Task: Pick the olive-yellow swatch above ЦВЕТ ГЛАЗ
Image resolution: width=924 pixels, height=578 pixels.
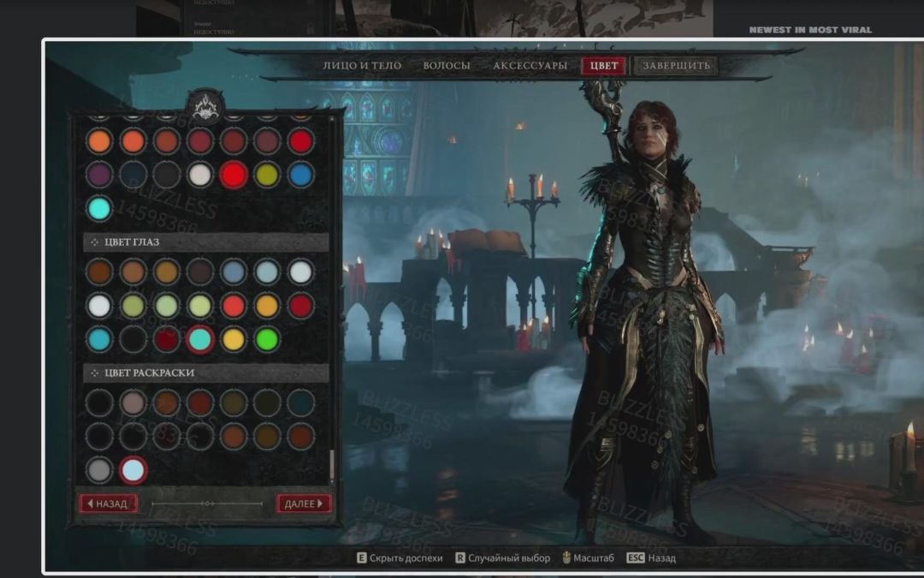Action: pos(267,175)
